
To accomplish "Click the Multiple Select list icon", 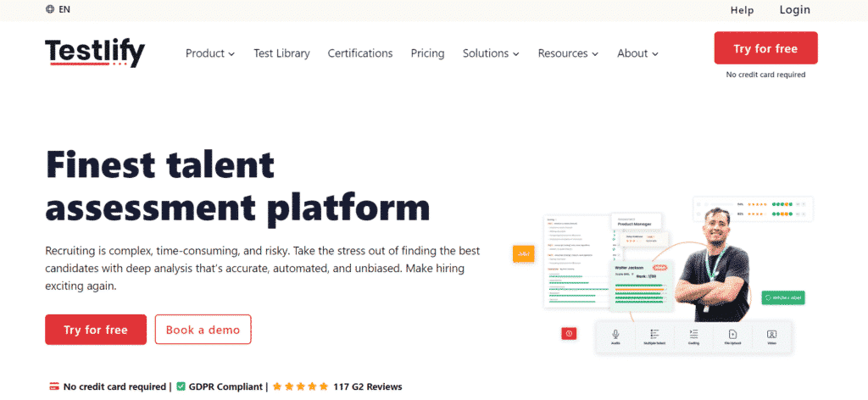I will click(x=655, y=334).
